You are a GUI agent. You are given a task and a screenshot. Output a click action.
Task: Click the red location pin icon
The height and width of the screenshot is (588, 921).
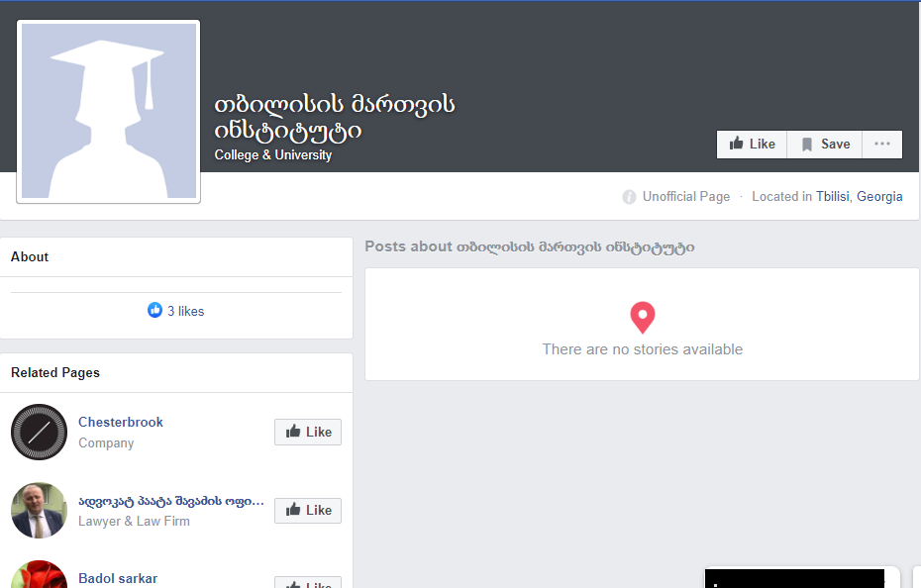click(x=643, y=318)
